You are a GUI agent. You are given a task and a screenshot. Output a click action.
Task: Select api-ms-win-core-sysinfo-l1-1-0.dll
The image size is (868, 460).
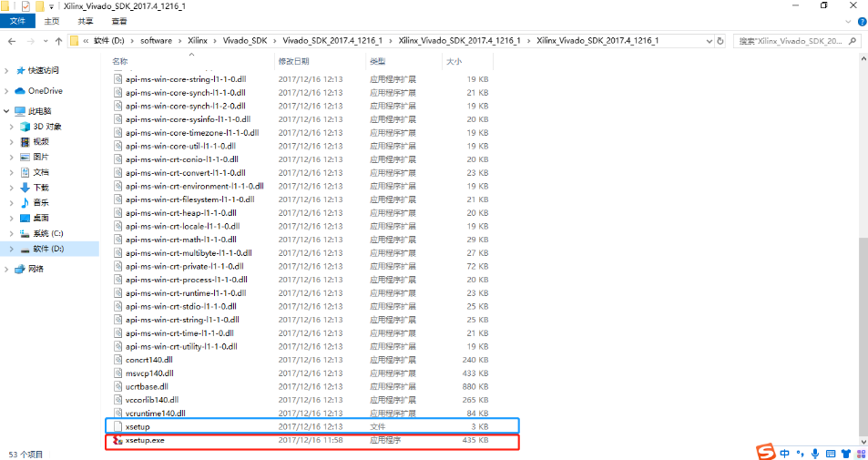[x=188, y=119]
